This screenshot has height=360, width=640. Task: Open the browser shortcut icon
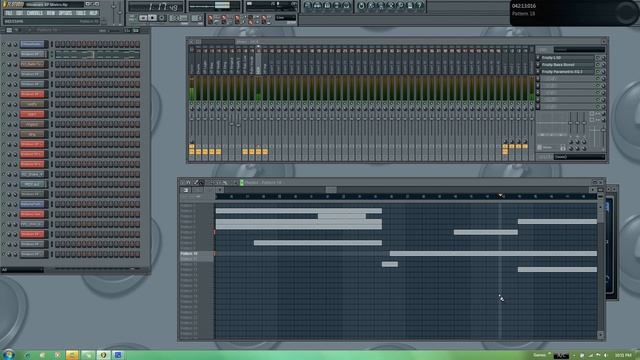pyautogui.click(x=337, y=5)
